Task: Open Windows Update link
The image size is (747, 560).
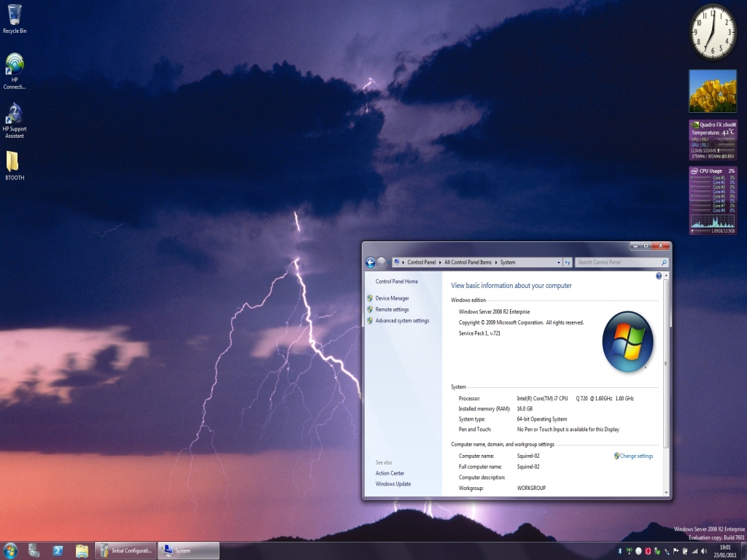Action: point(393,484)
